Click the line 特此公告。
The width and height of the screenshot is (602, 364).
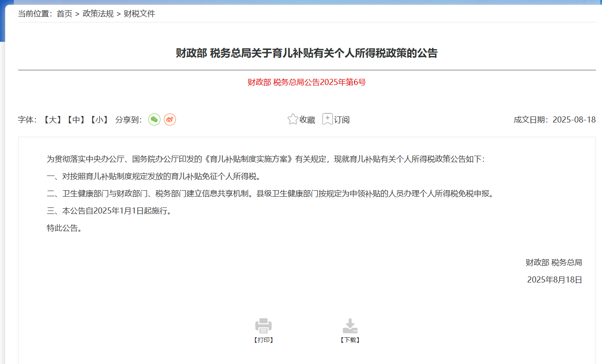[65, 228]
